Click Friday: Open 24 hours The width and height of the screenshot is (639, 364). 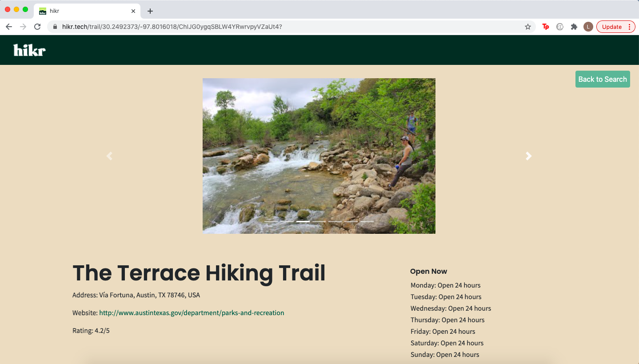(443, 332)
